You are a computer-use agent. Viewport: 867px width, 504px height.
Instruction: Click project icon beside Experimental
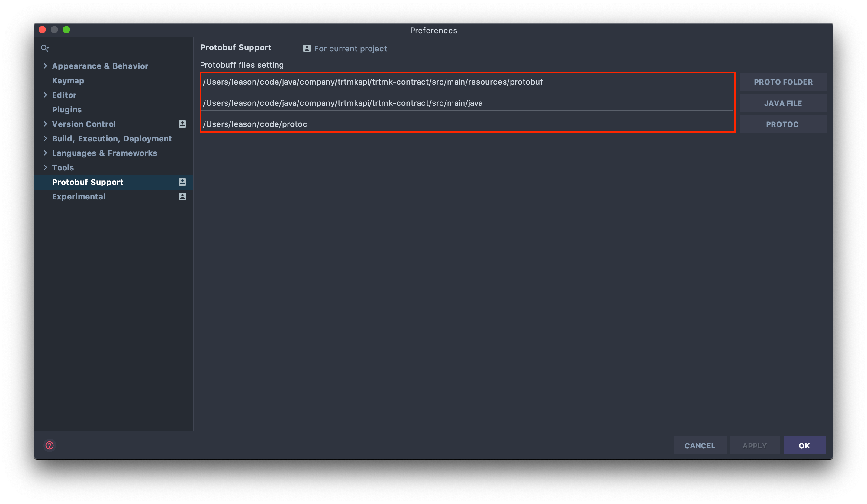click(x=182, y=196)
